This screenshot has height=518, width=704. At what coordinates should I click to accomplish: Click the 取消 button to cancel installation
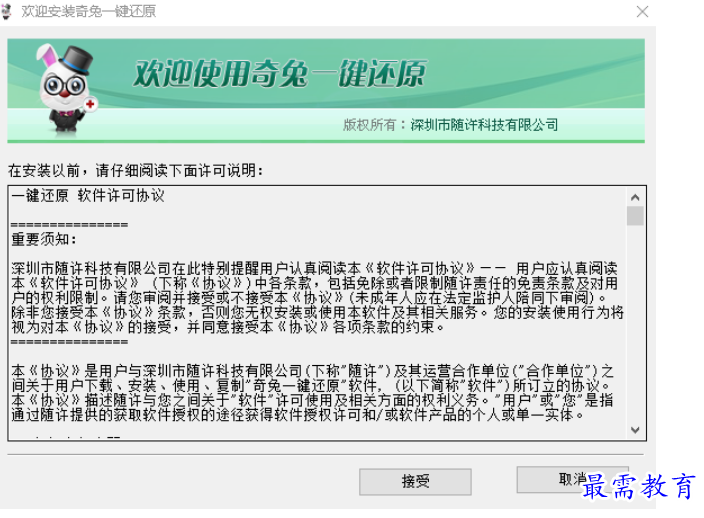pyautogui.click(x=572, y=479)
